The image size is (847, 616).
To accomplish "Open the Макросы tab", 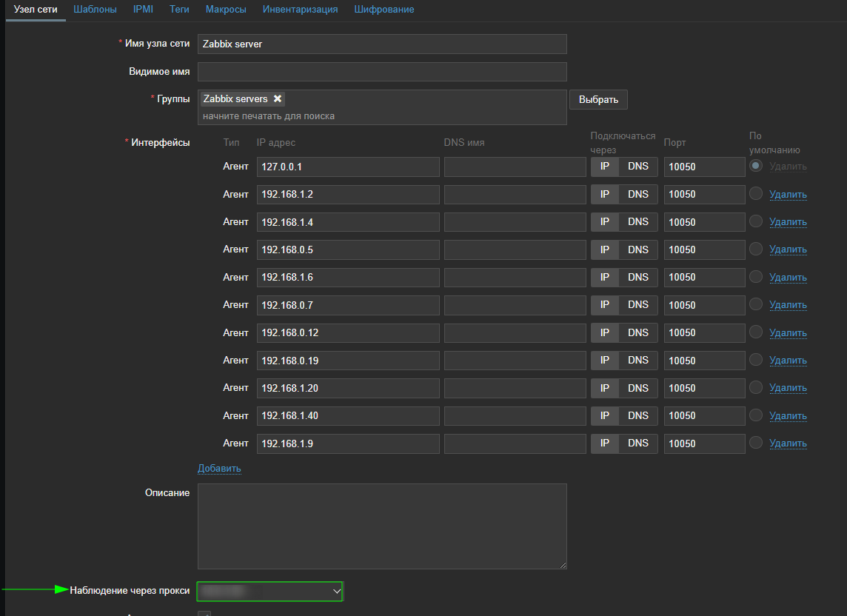I will pyautogui.click(x=226, y=10).
